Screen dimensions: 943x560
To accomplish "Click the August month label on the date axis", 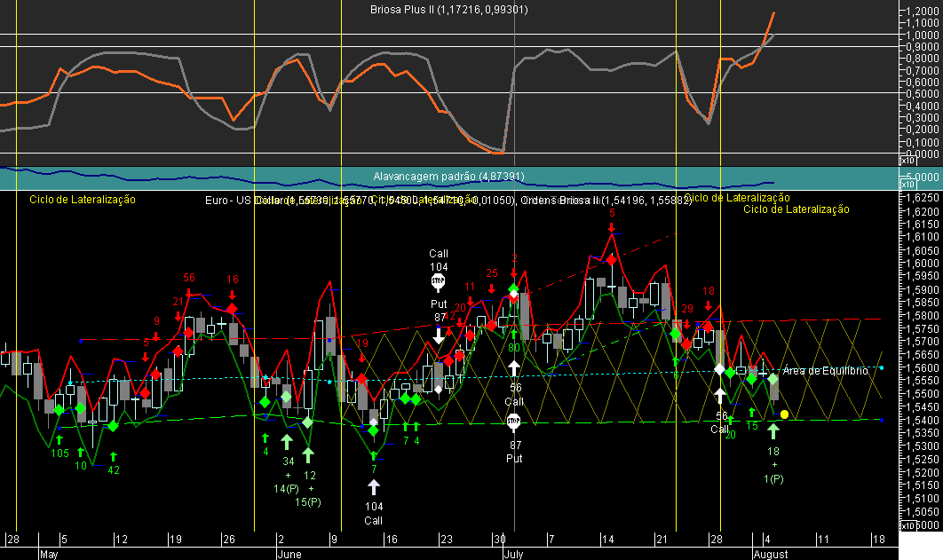I will pyautogui.click(x=771, y=554).
